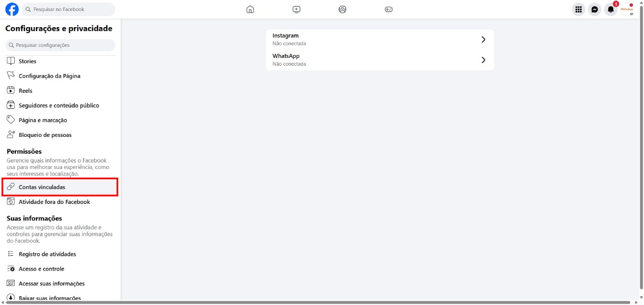Open the Home feed icon
Image resolution: width=644 pixels, height=305 pixels.
[250, 9]
